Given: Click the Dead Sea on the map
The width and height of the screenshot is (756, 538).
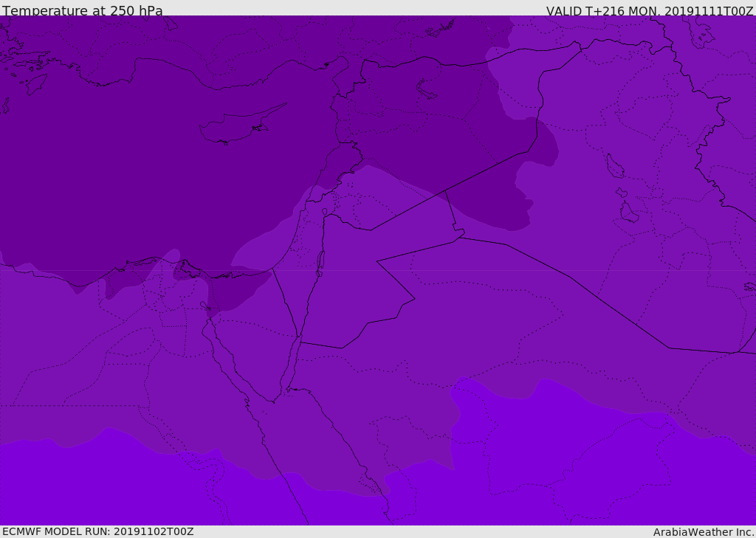Looking at the screenshot, I should [x=320, y=262].
